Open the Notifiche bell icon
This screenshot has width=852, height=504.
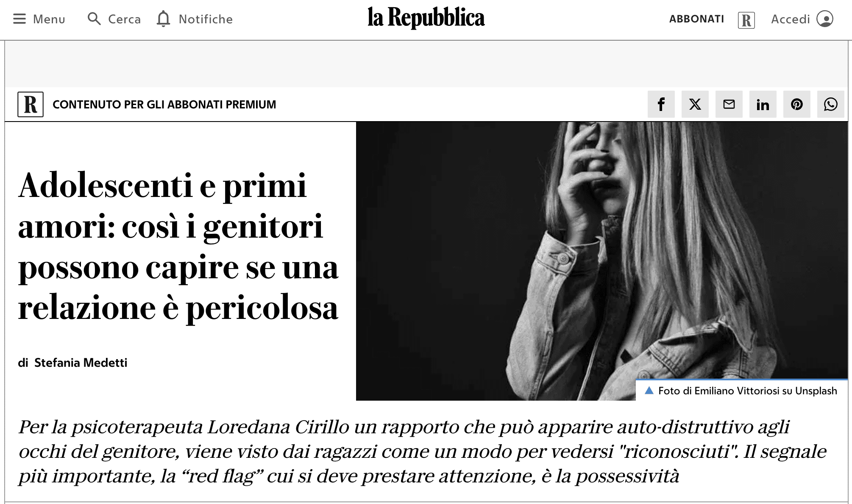click(x=163, y=19)
